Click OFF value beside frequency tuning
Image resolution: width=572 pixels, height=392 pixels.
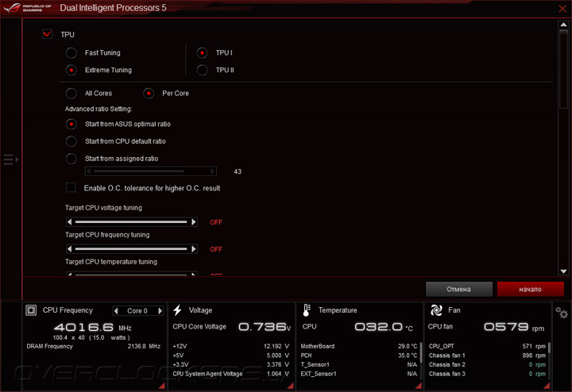coord(216,249)
